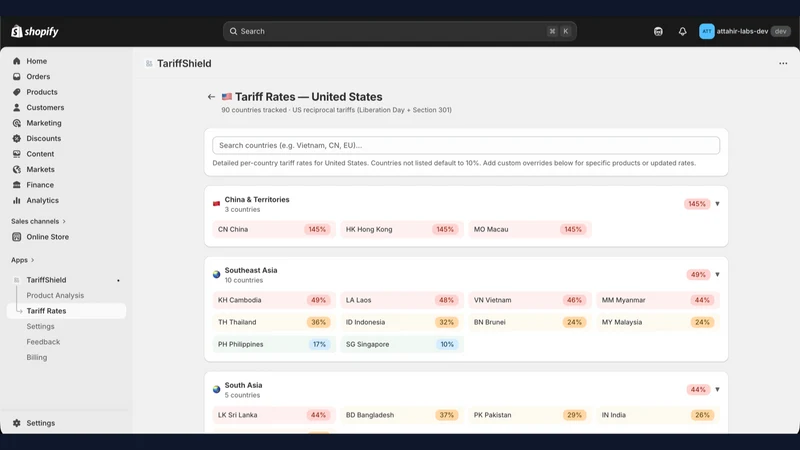Viewport: 800px width, 450px height.
Task: Click the Products tag icon
Action: coord(17,92)
